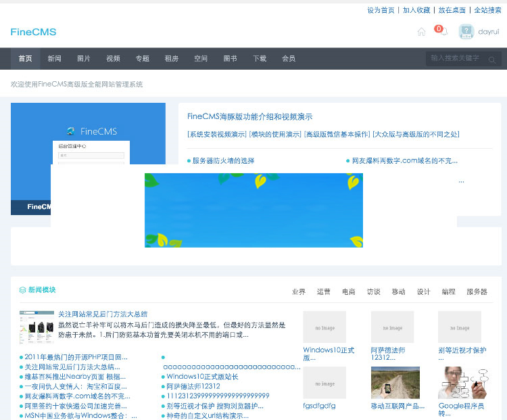Open the Google程序员 thumbnail image
The width and height of the screenshot is (507, 420).
click(462, 383)
